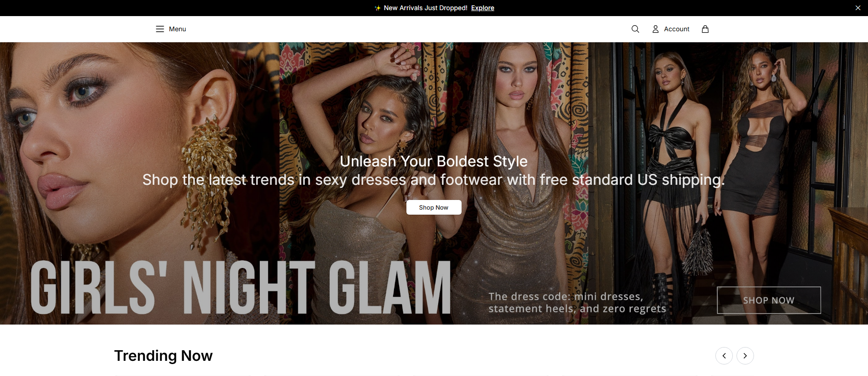Dismiss the New Arrivals announcement bar

(858, 8)
